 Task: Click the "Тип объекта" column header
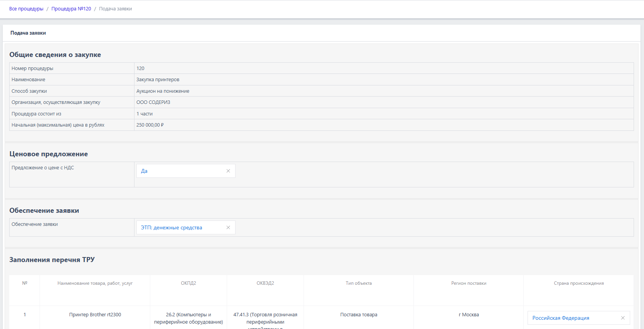(x=359, y=283)
